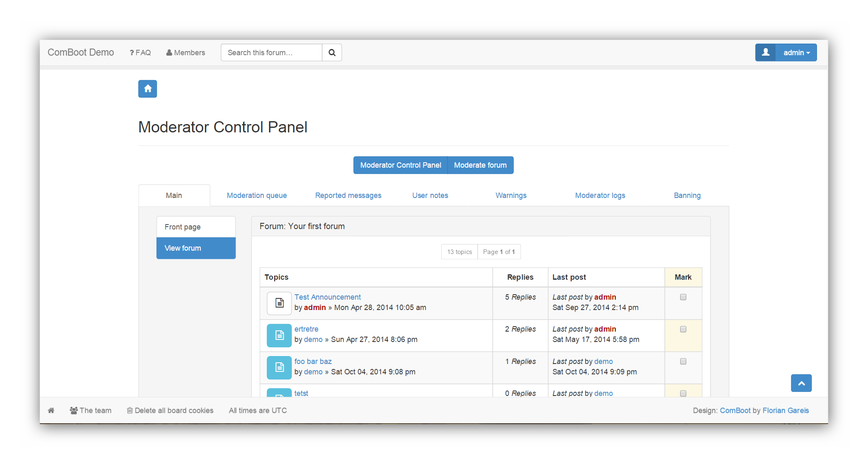This screenshot has height=464, width=868.
Task: Switch to the Warnings tab
Action: (x=511, y=195)
